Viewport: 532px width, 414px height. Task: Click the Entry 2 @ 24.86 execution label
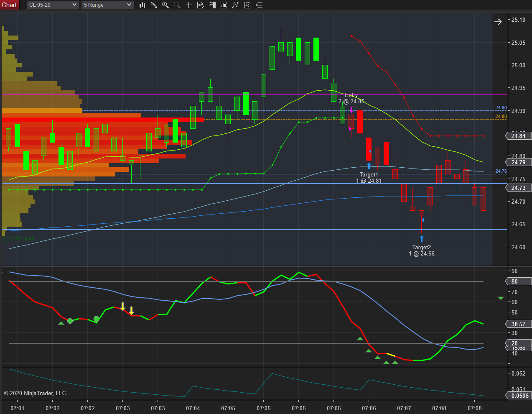coord(351,98)
